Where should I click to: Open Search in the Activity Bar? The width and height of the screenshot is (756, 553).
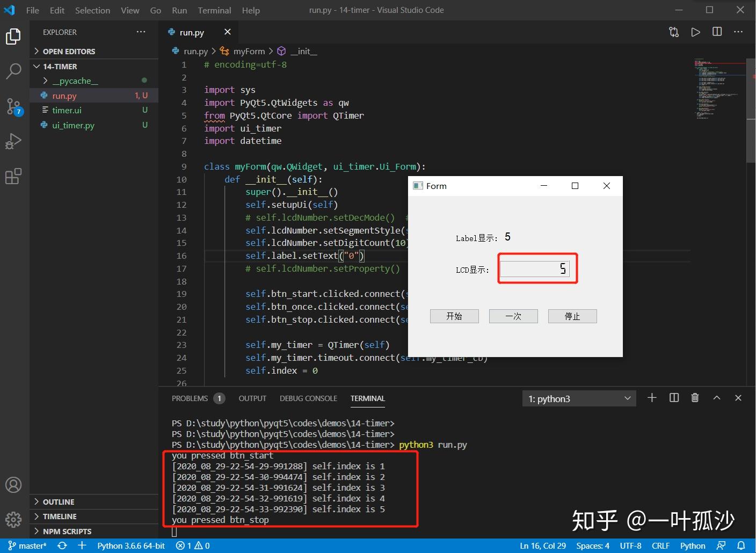(13, 70)
